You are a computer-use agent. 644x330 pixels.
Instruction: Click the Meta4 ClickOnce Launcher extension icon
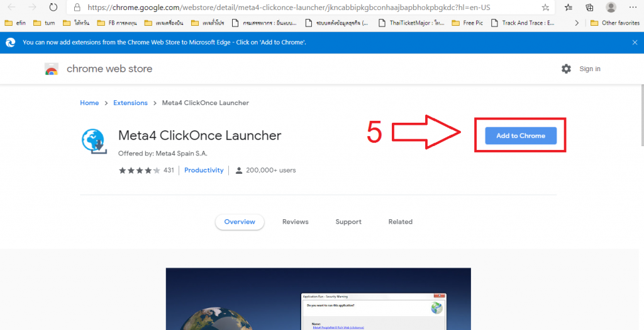94,142
